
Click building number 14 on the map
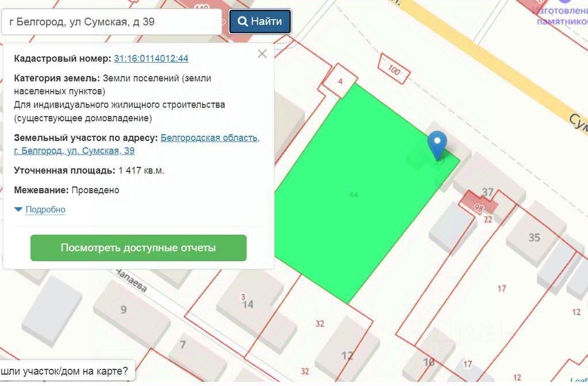coord(248,304)
